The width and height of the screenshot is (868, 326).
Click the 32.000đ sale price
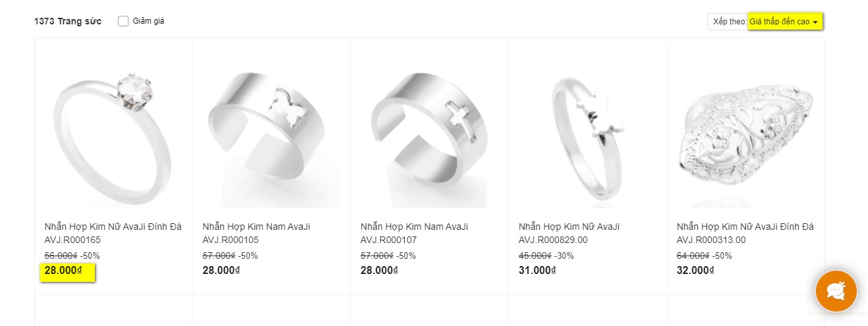[x=695, y=271]
